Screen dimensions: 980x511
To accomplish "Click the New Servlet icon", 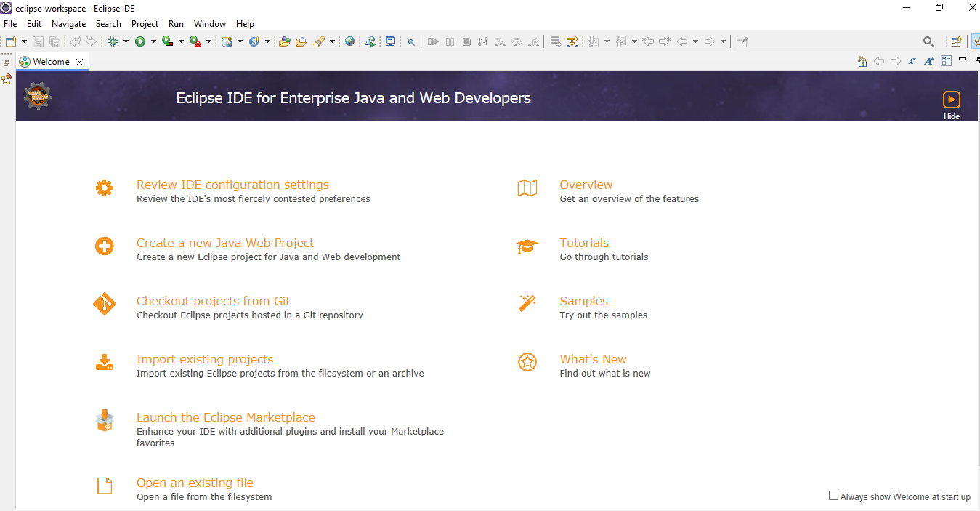I will click(x=254, y=41).
